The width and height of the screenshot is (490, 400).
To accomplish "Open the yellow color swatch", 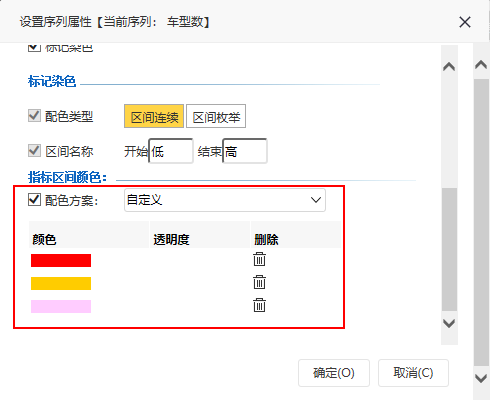I will click(x=61, y=283).
